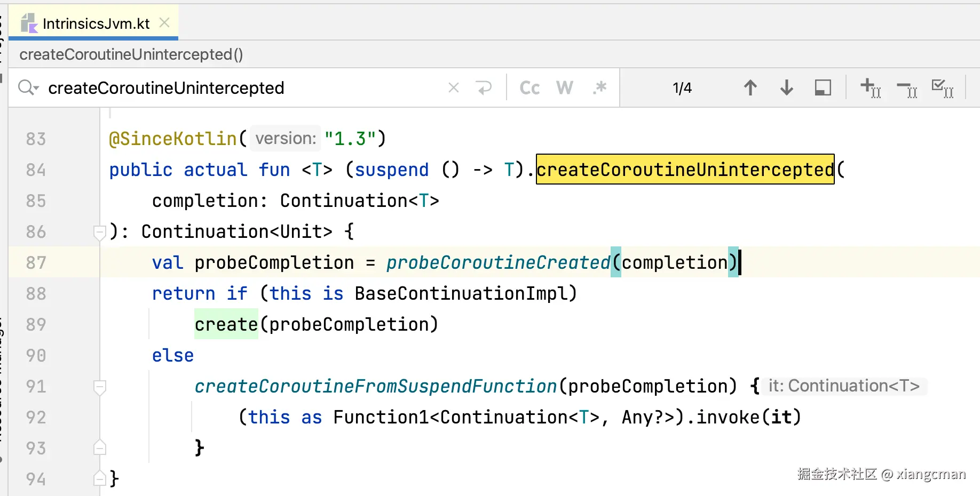Collapse lambda fold marker at line 91

tap(99, 387)
